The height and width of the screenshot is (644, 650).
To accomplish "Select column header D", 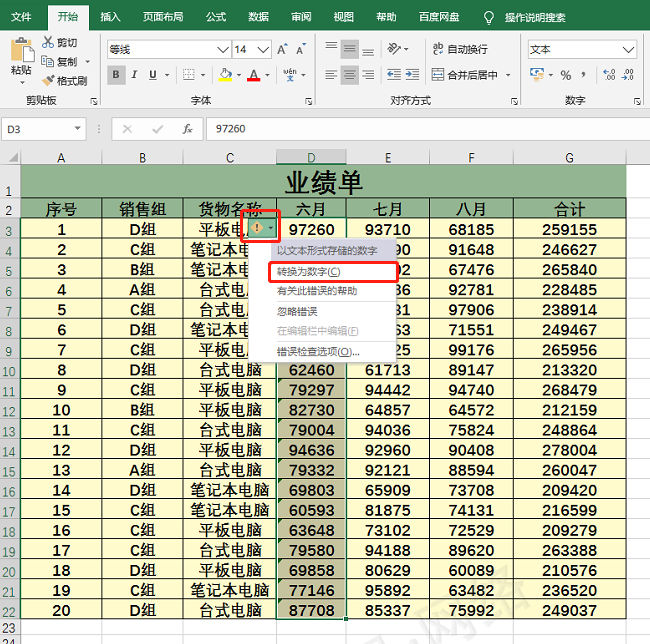I will tap(311, 158).
